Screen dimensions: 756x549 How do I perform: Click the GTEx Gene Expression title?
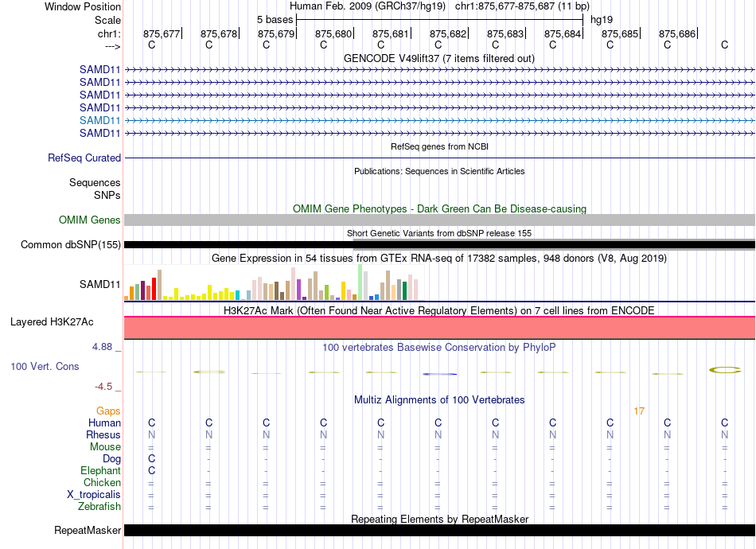pyautogui.click(x=439, y=259)
